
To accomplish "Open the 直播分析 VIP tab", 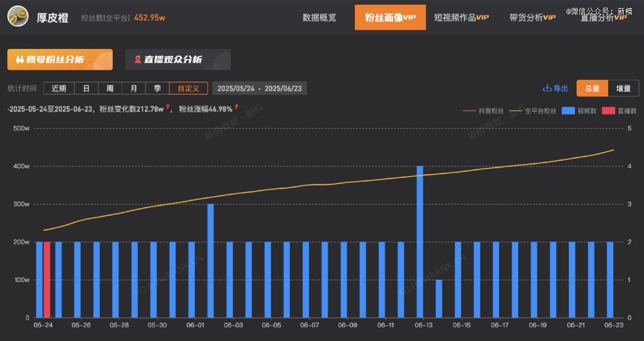I will 603,18.
